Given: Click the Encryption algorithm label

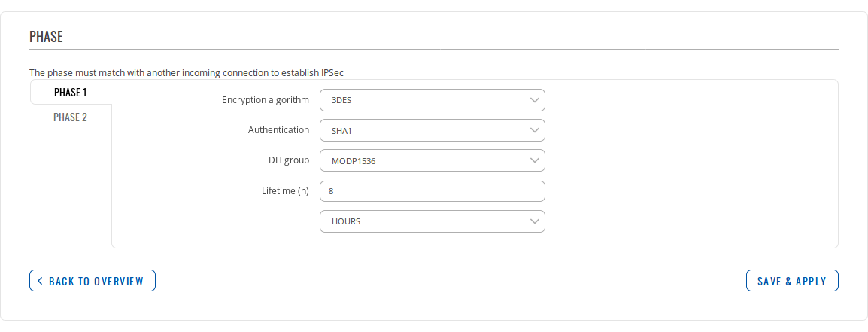Looking at the screenshot, I should click(x=266, y=100).
